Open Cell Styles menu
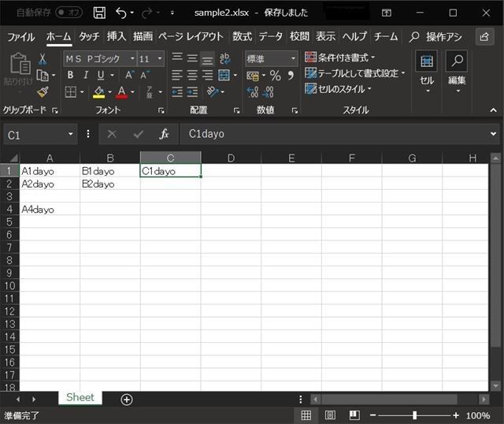This screenshot has height=424, width=504. point(338,89)
